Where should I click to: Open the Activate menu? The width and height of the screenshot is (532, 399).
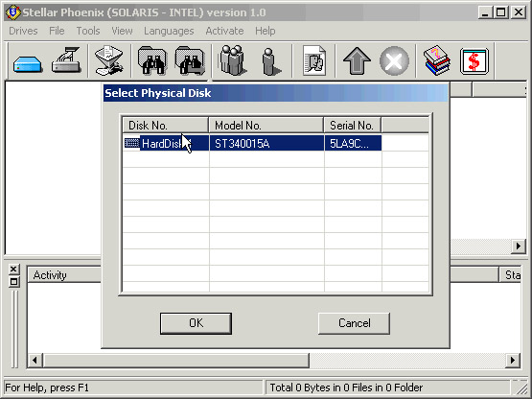224,31
